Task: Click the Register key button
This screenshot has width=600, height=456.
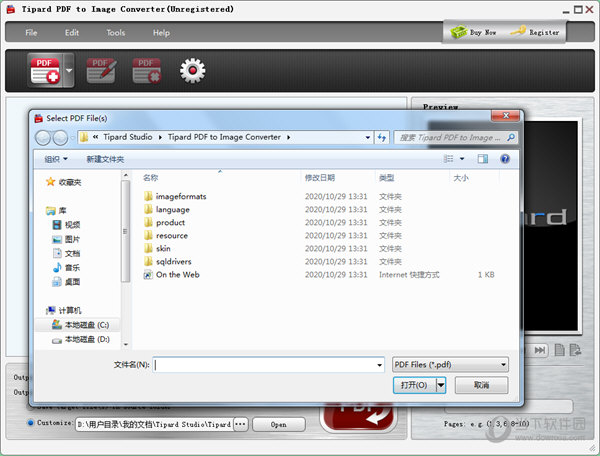Action: pos(535,32)
